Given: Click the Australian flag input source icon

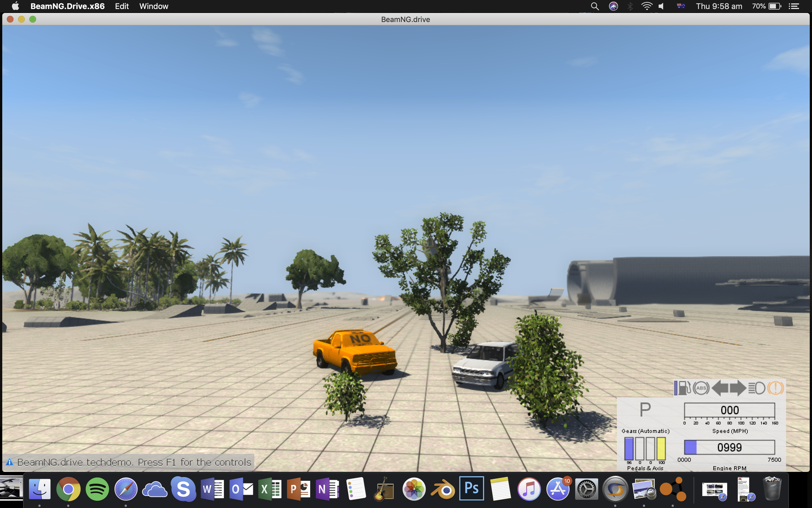Looking at the screenshot, I should click(x=681, y=6).
